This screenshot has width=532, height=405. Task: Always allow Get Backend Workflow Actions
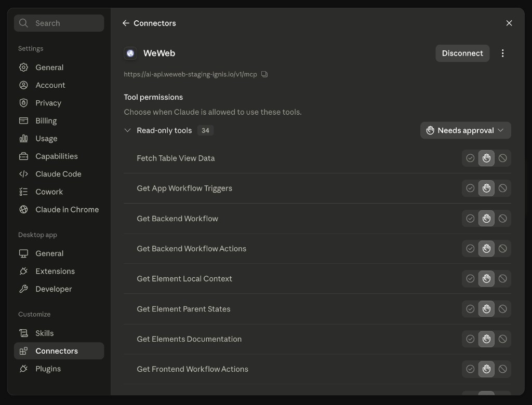(470, 249)
